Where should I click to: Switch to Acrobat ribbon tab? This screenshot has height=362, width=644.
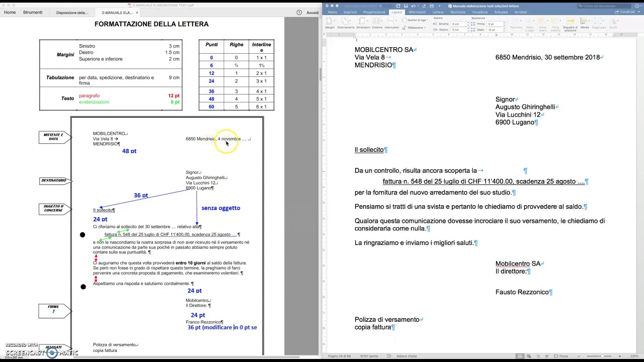click(x=521, y=12)
